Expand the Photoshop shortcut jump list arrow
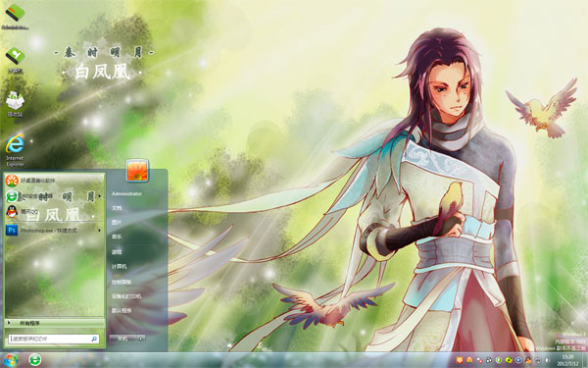588x368 pixels. point(100,230)
